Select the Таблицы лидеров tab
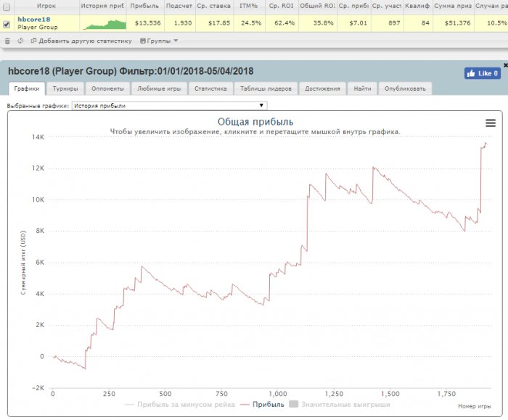The width and height of the screenshot is (508, 420). (266, 88)
